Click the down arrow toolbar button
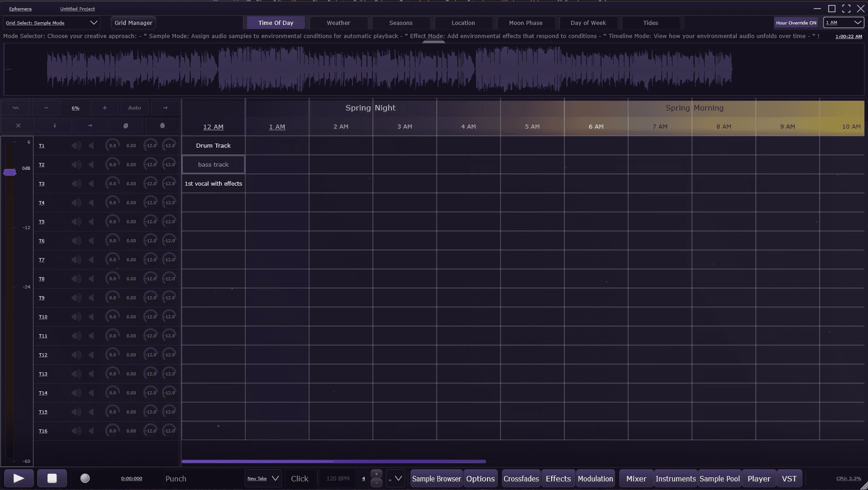Viewport: 868px width, 490px height. click(55, 125)
